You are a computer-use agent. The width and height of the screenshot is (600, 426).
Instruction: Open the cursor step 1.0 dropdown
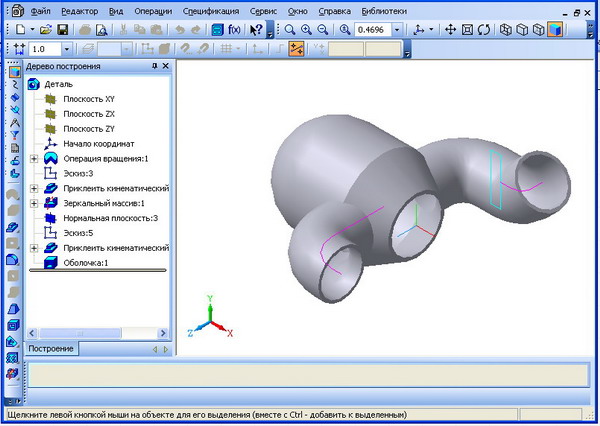point(66,48)
